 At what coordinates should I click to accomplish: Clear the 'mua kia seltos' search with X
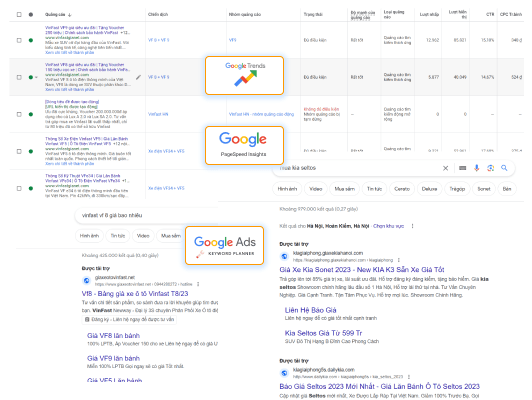(x=445, y=168)
